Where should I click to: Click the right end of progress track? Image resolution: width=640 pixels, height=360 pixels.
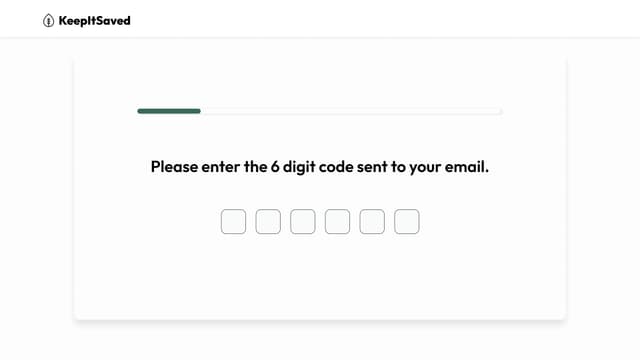[499, 111]
